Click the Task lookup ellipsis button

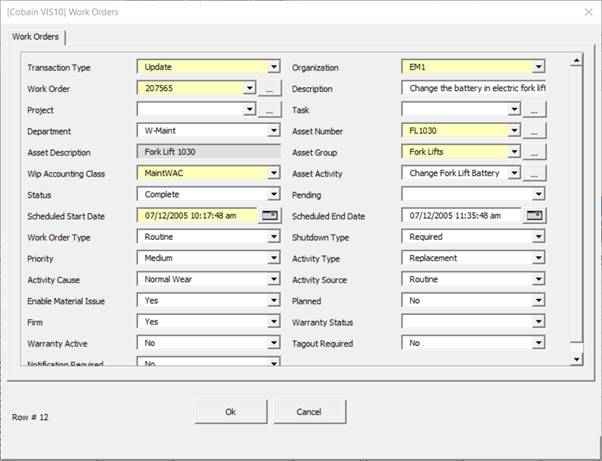pos(535,110)
